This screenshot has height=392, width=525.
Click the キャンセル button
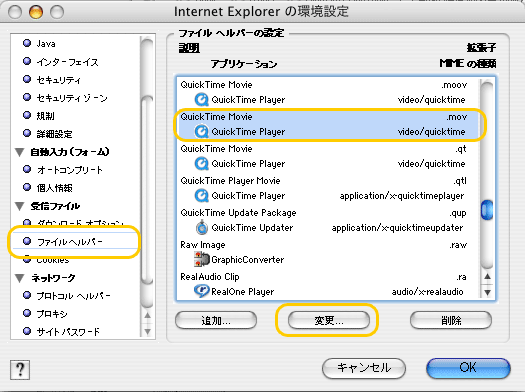pyautogui.click(x=364, y=368)
